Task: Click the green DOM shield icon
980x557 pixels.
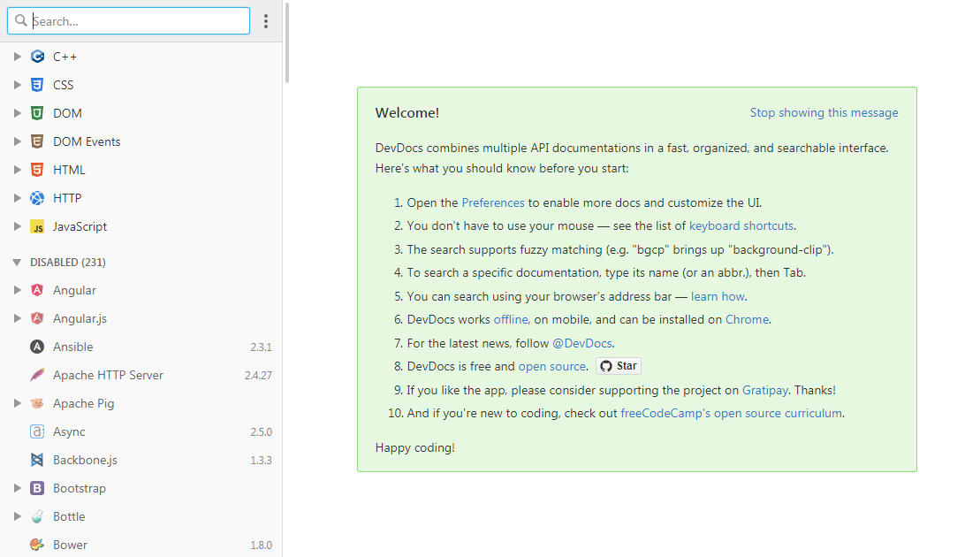Action: click(x=37, y=113)
